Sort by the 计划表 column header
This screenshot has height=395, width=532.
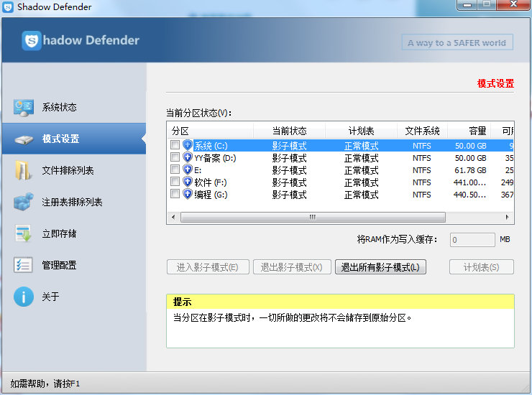(x=362, y=131)
